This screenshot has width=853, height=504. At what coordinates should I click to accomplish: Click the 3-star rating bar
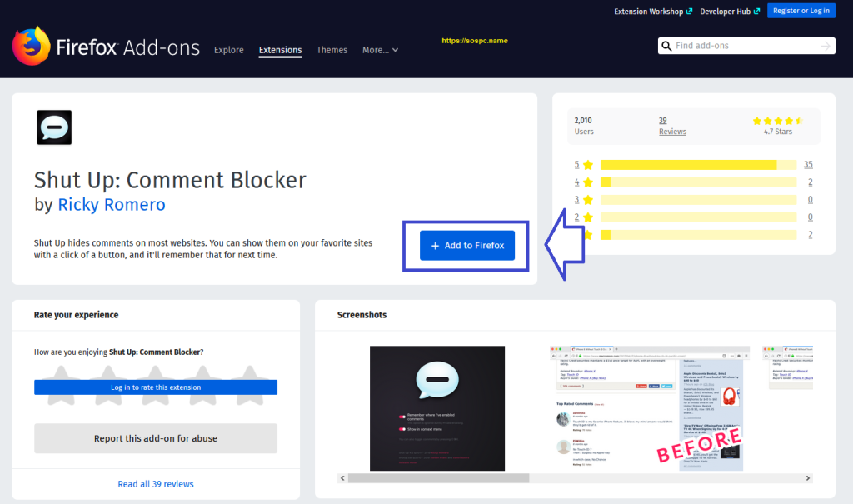click(x=699, y=200)
